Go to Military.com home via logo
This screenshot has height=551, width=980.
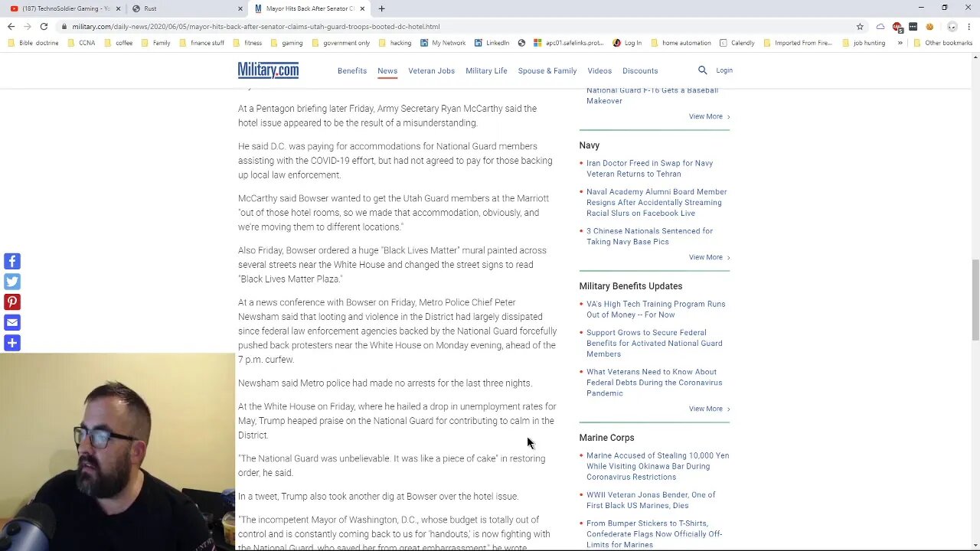click(x=268, y=70)
